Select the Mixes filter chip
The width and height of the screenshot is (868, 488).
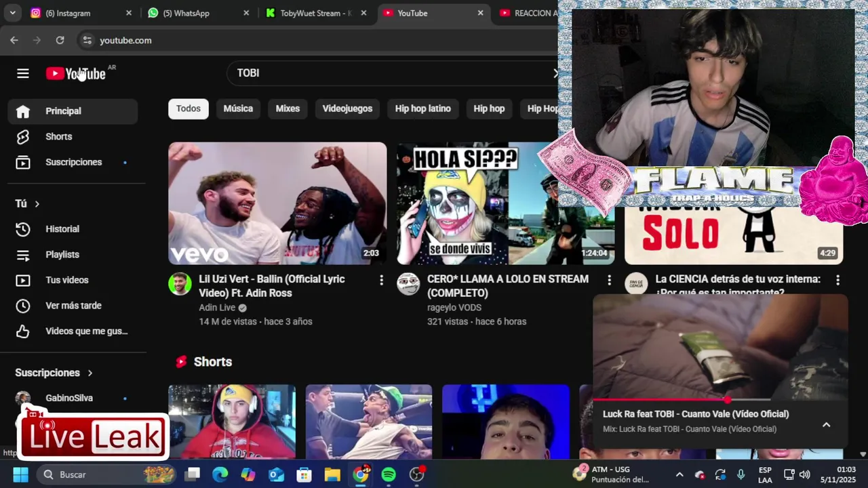pyautogui.click(x=288, y=108)
